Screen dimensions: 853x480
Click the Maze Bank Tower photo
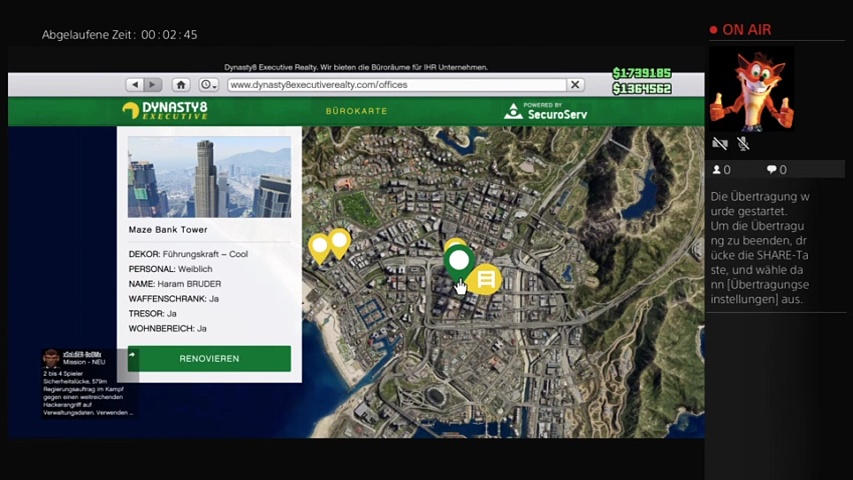coord(209,177)
